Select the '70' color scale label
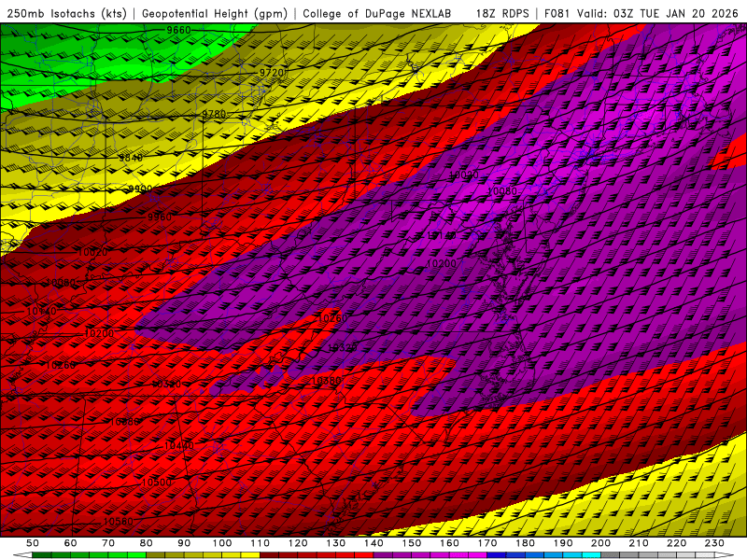The height and width of the screenshot is (560, 747). 108,543
